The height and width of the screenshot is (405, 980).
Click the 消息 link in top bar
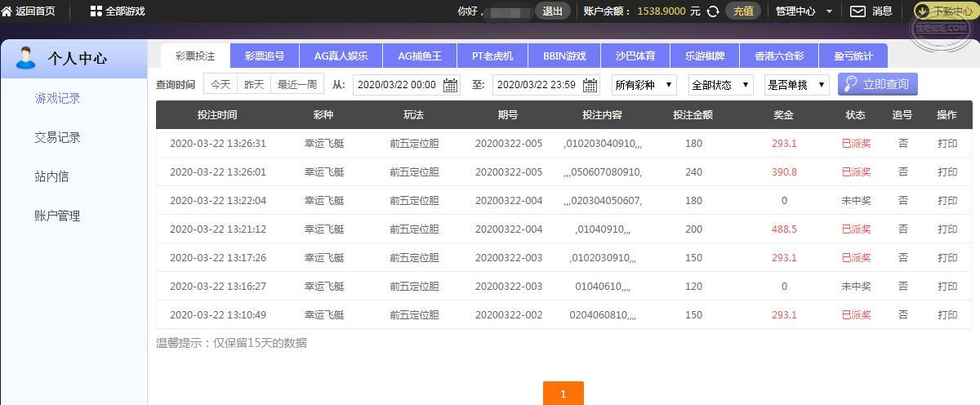tap(882, 11)
